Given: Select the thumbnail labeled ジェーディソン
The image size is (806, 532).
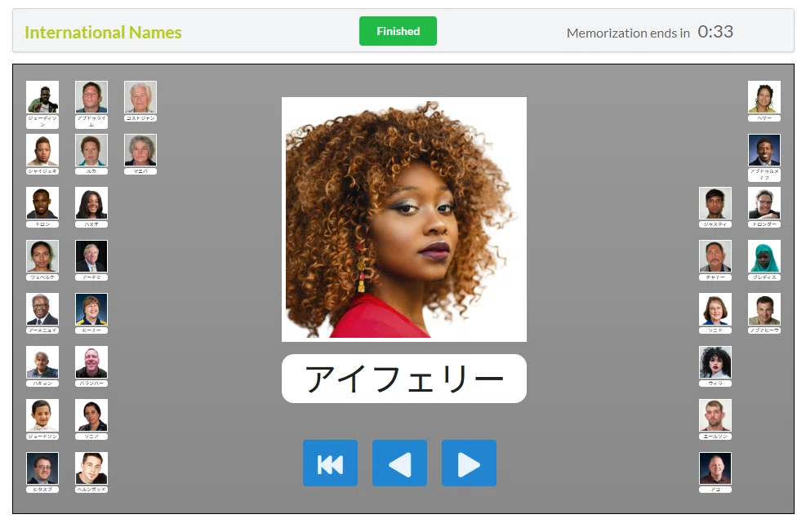Looking at the screenshot, I should coord(42,97).
